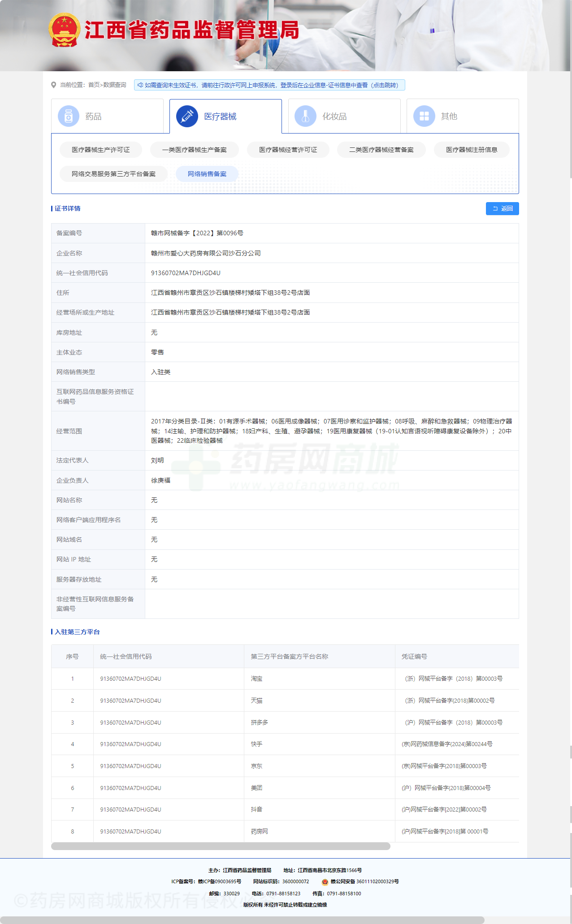
Task: Click the location pin icon beside breadcrumb
Action: 54,85
